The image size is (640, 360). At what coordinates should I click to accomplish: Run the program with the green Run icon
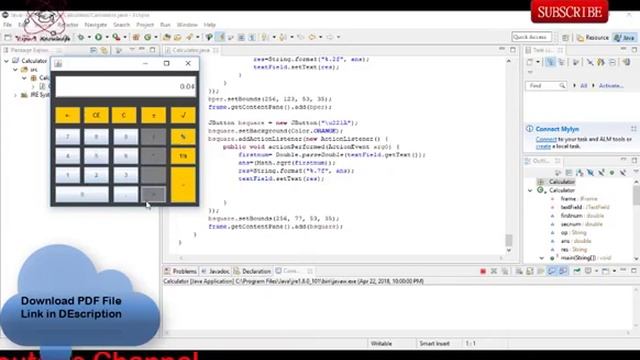[98, 37]
